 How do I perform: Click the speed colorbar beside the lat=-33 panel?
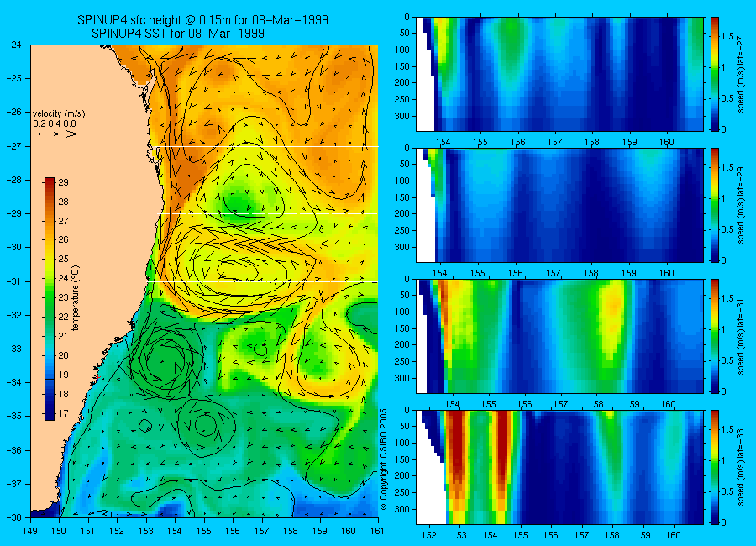(x=715, y=467)
